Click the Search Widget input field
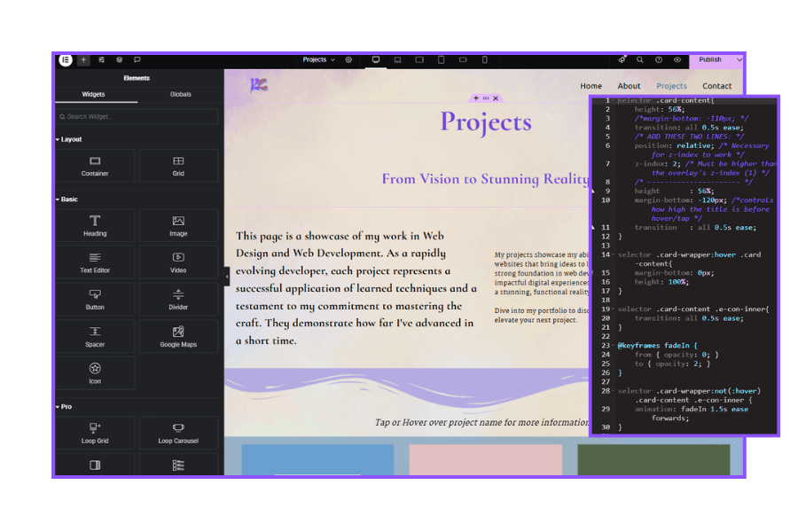The height and width of the screenshot is (532, 798). 137,116
